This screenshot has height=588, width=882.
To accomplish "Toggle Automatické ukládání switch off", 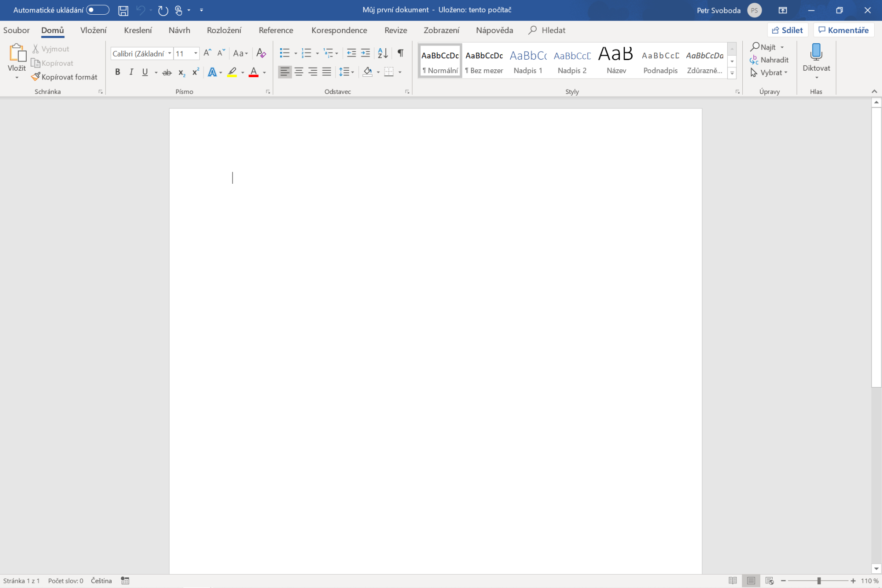I will pyautogui.click(x=97, y=10).
